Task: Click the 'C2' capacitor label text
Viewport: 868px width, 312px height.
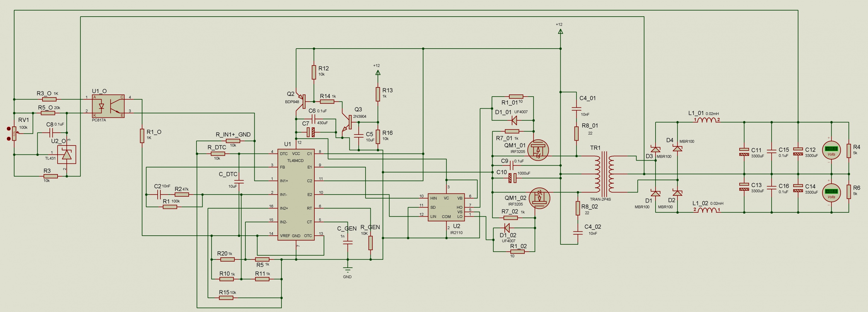Action: point(158,186)
